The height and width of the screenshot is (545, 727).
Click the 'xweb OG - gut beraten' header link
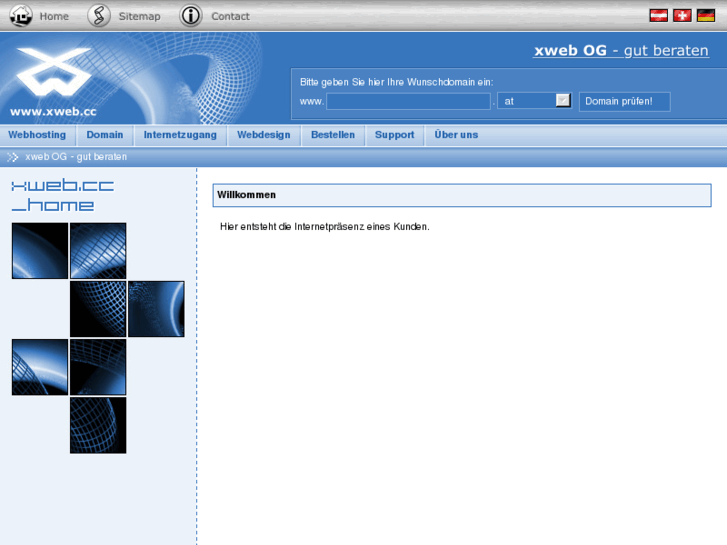pos(621,50)
